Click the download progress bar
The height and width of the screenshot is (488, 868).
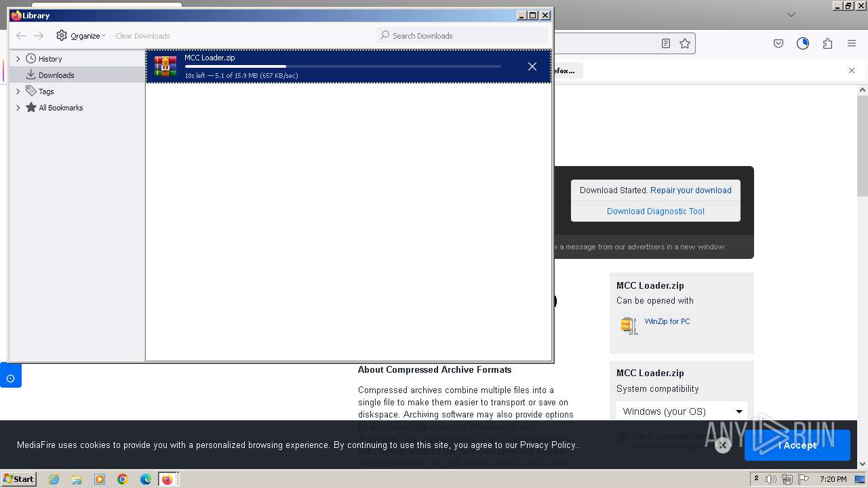342,66
